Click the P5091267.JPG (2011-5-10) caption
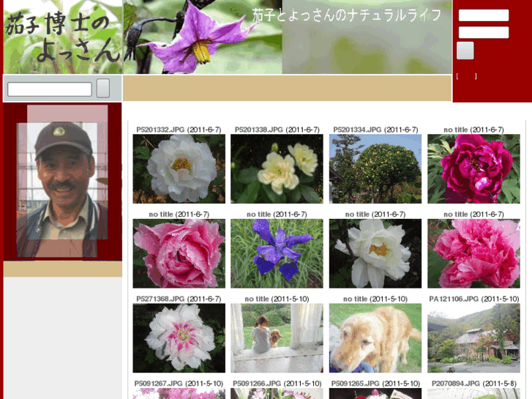The width and height of the screenshot is (532, 399). pos(179,384)
